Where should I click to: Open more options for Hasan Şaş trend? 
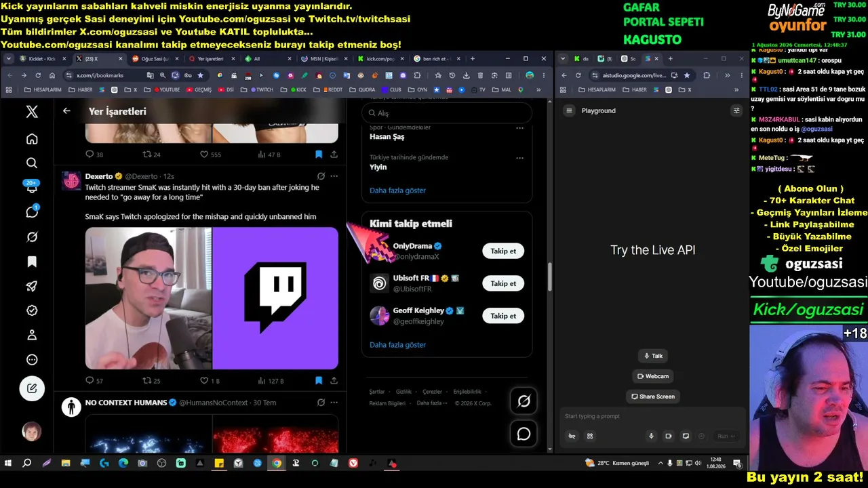[519, 127]
